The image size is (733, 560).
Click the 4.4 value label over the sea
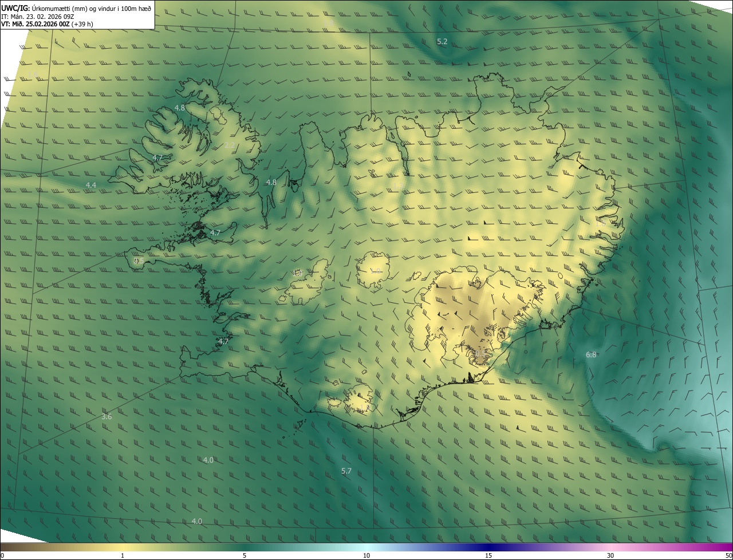[x=91, y=185]
